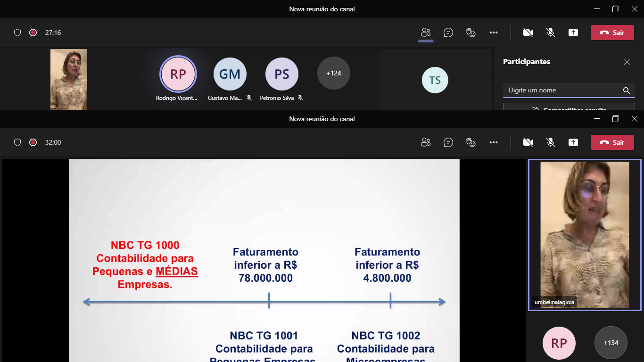This screenshot has width=644, height=362.
Task: Share content using upper window's share tray icon
Action: tap(573, 33)
